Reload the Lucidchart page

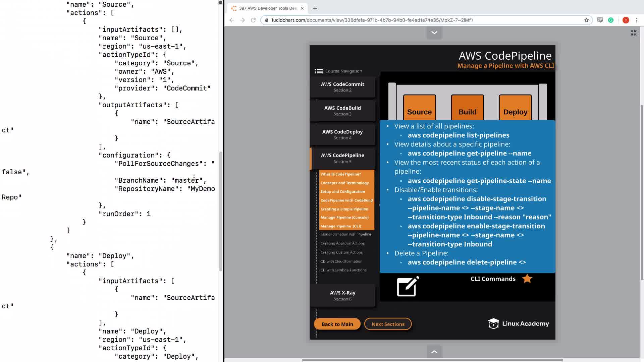tap(253, 20)
